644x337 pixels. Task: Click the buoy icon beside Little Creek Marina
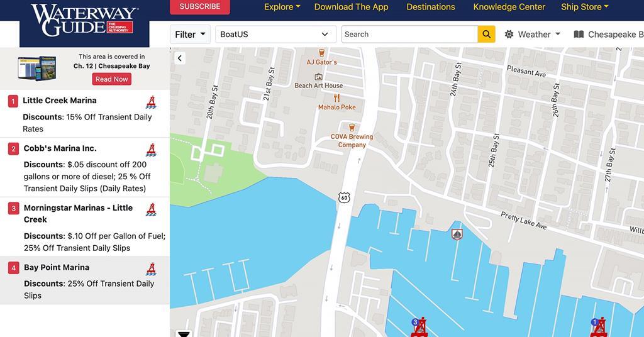(x=151, y=102)
